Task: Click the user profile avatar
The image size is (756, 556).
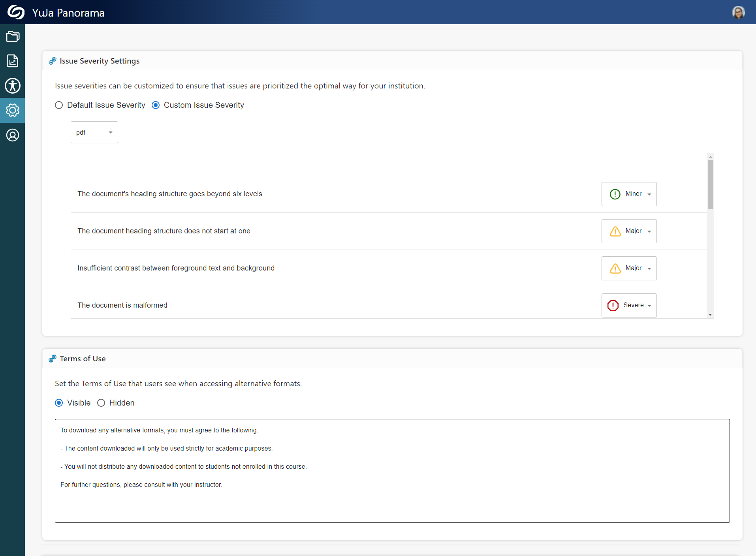Action: [738, 12]
